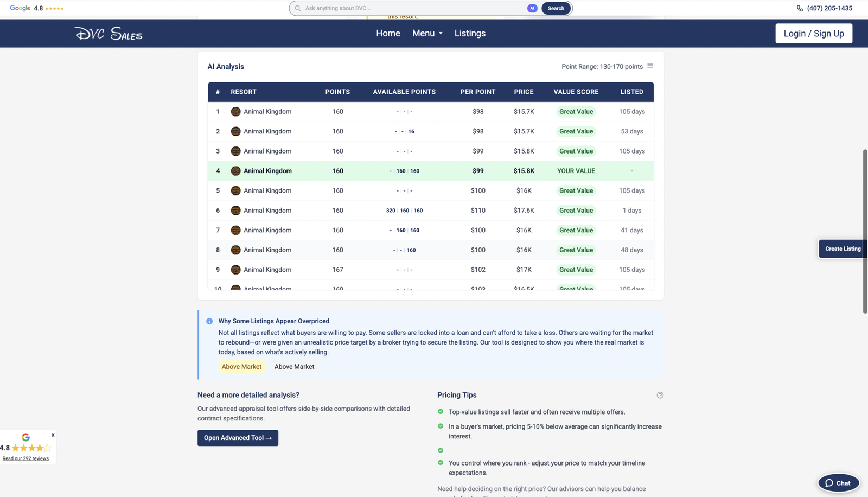The height and width of the screenshot is (497, 868).
Task: Click 41 days listed cell
Action: point(632,230)
